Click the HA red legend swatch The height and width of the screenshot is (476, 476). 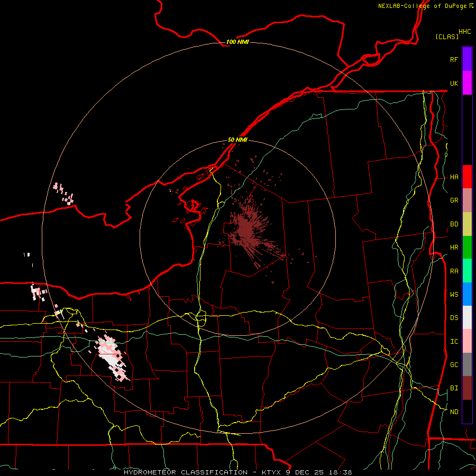pos(467,177)
